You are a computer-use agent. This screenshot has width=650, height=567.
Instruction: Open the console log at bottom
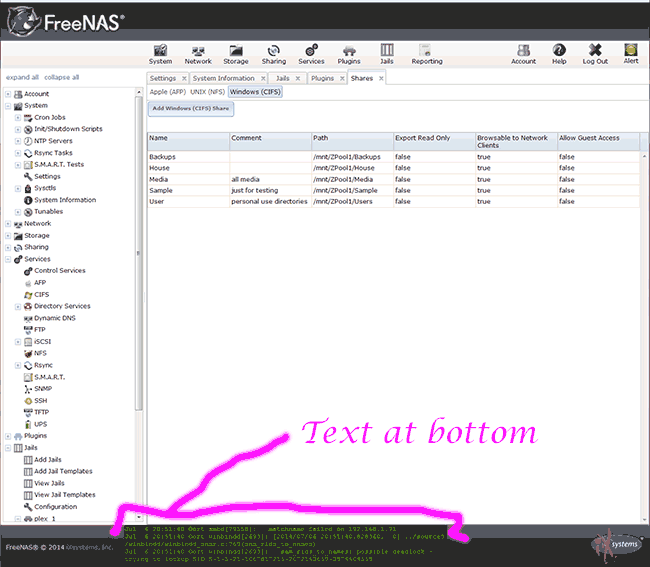[285, 544]
